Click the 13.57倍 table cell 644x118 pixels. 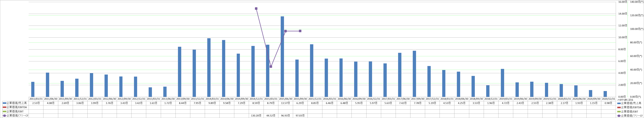pyautogui.click(x=285, y=103)
